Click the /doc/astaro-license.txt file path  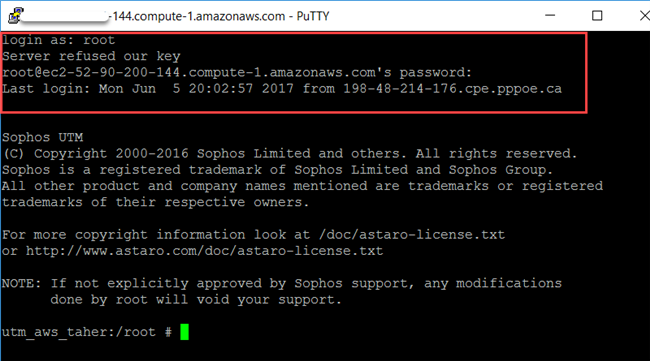[412, 235]
